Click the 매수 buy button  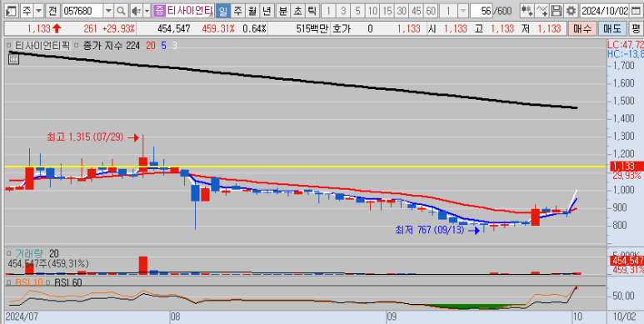582,29
